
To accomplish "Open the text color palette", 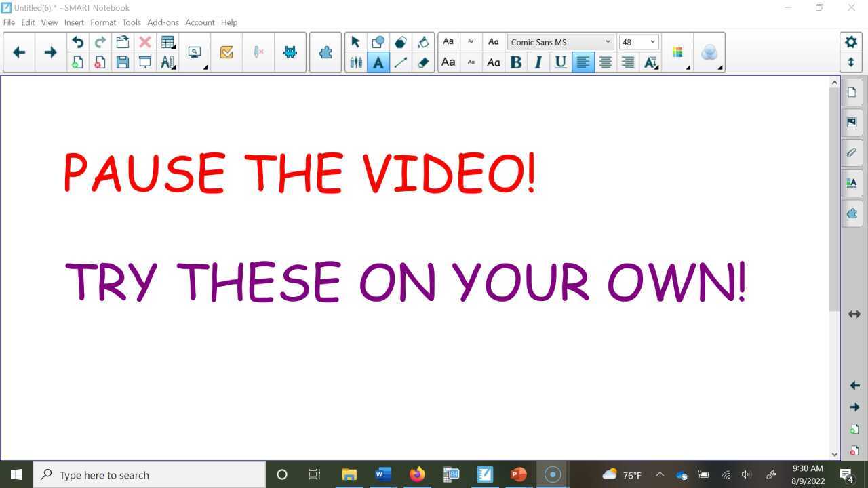I will 677,52.
